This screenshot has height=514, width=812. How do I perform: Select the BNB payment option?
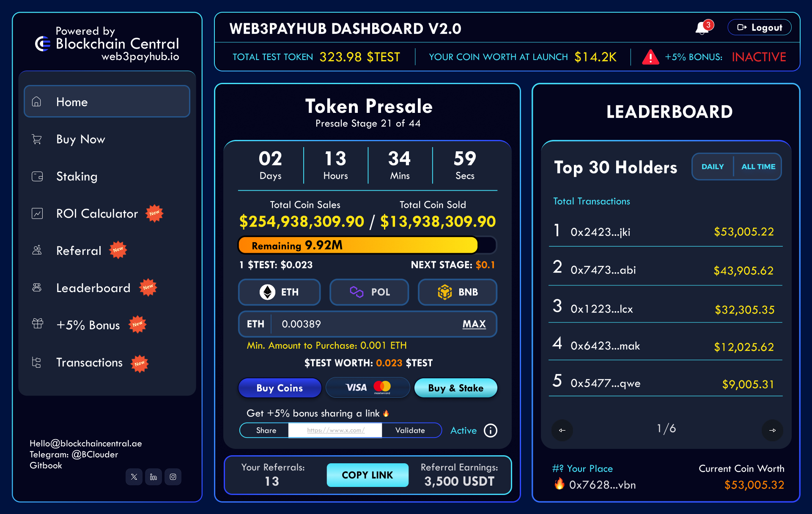[x=457, y=292]
